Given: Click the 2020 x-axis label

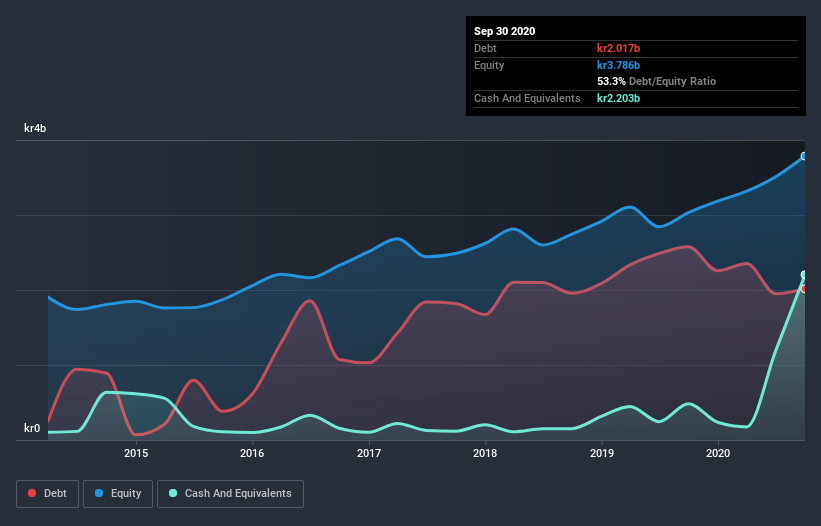Looking at the screenshot, I should (x=718, y=453).
